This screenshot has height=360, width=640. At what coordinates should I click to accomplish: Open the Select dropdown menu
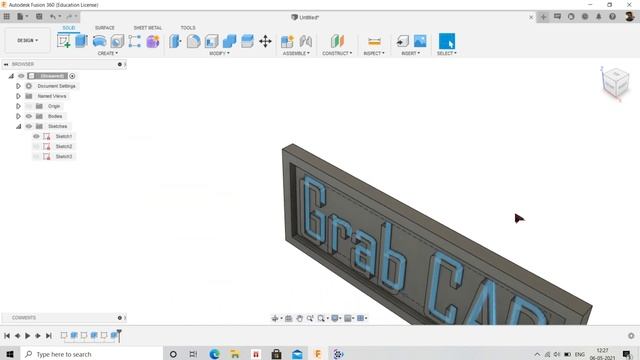pos(447,53)
